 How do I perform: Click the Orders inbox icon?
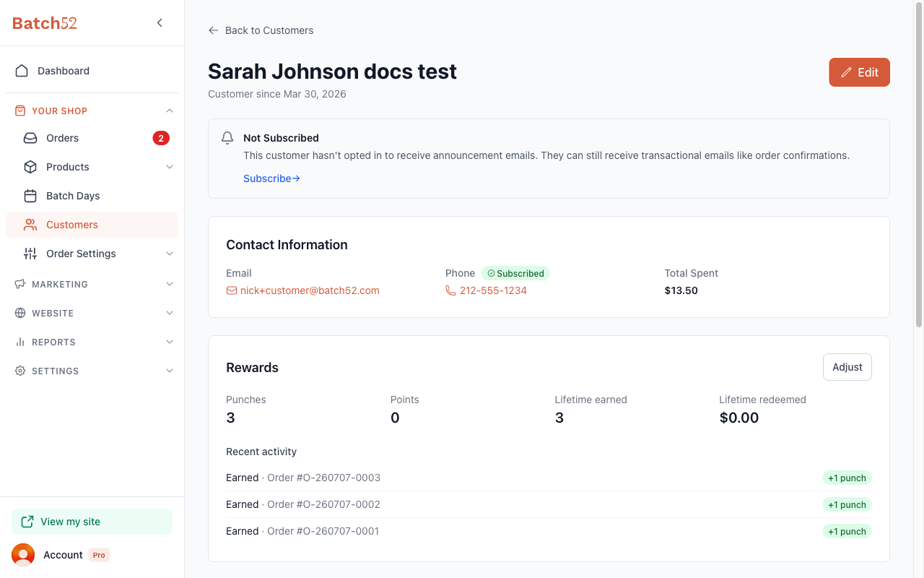30,138
